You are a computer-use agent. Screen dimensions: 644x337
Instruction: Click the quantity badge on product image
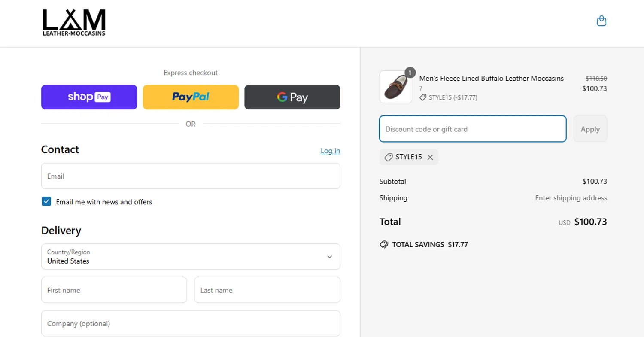coord(410,73)
